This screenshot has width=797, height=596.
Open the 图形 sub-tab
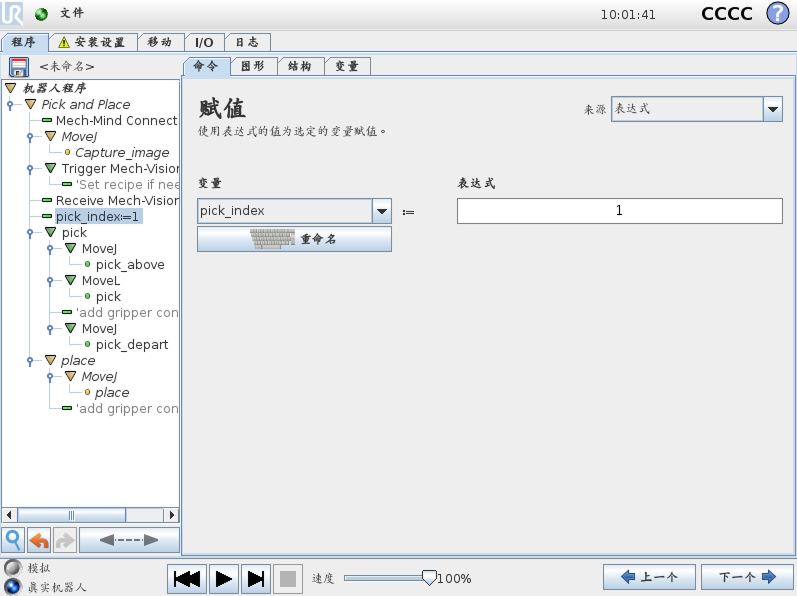[253, 66]
